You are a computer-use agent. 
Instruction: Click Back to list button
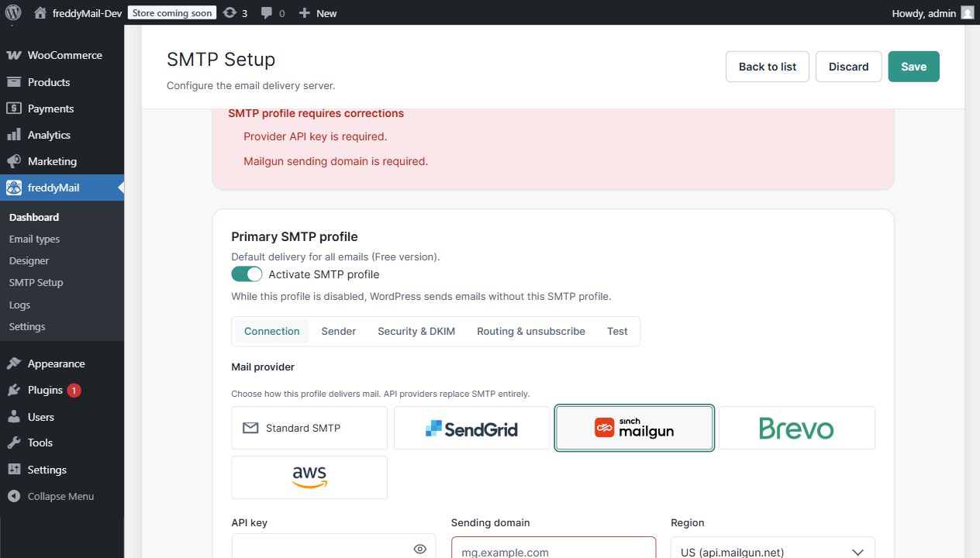tap(768, 67)
